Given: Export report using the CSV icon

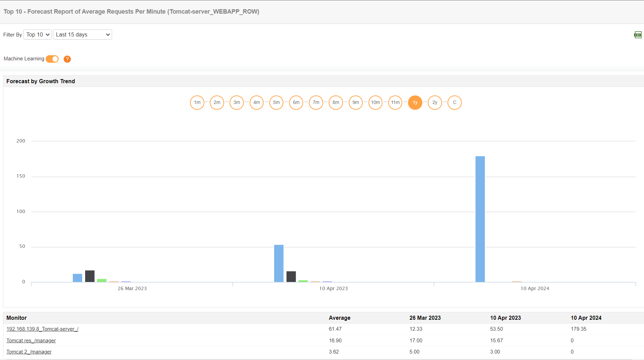Looking at the screenshot, I should (x=638, y=35).
